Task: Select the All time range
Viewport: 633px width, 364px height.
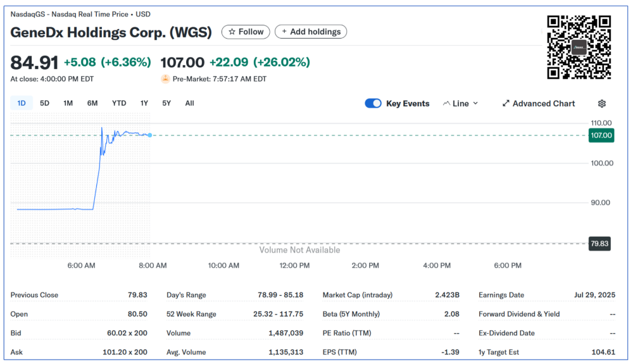Action: click(189, 103)
